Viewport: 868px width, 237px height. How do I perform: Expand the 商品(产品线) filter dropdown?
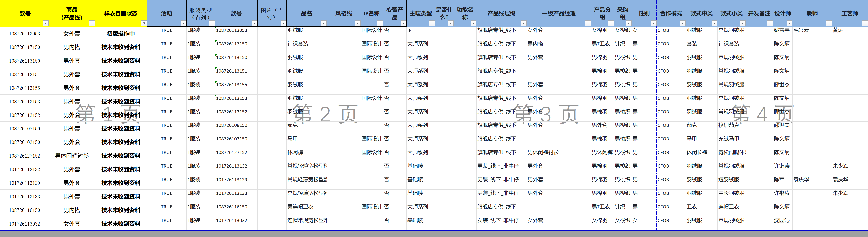click(x=92, y=23)
